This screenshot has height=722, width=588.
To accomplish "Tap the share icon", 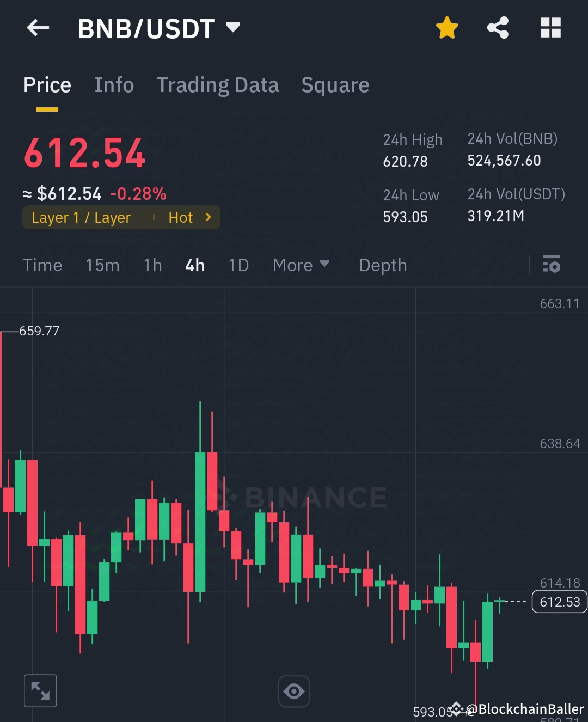I will tap(497, 28).
